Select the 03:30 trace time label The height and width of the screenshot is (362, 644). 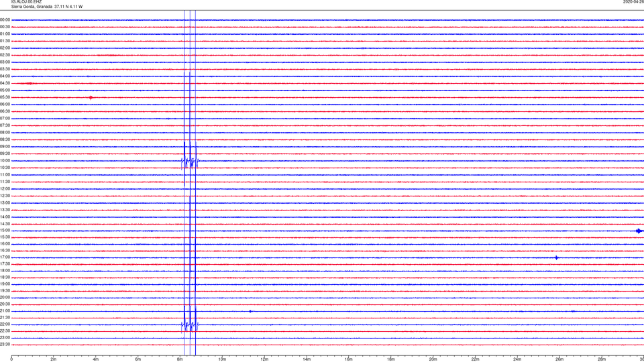pyautogui.click(x=5, y=69)
